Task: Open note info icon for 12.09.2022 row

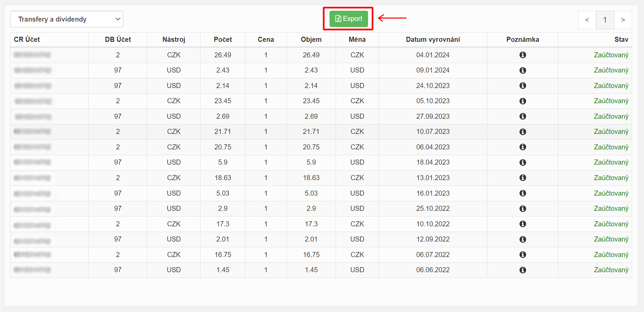Action: [x=523, y=239]
